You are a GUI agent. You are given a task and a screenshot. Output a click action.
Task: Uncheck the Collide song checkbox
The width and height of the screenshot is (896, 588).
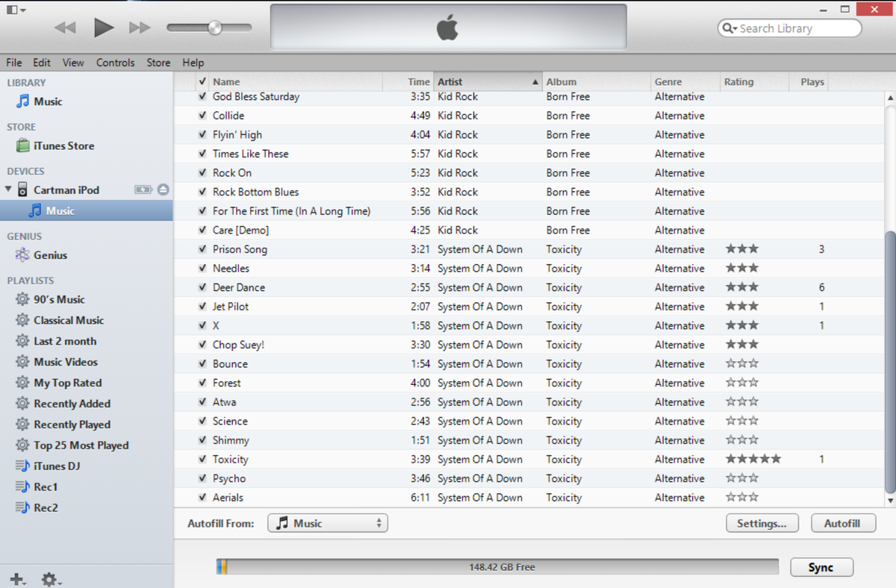tap(202, 116)
